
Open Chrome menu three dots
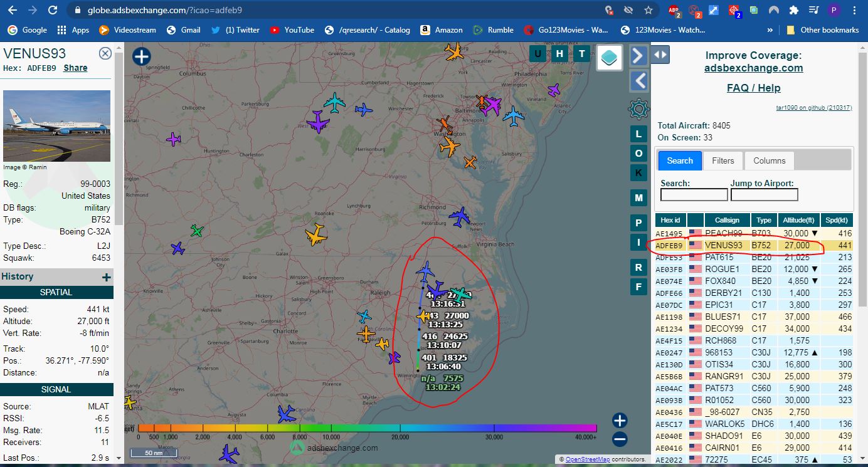854,10
